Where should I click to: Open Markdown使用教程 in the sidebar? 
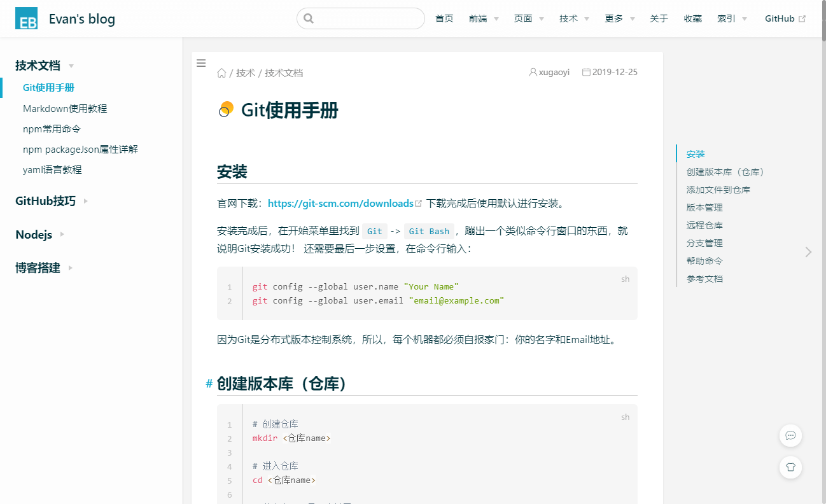(65, 109)
